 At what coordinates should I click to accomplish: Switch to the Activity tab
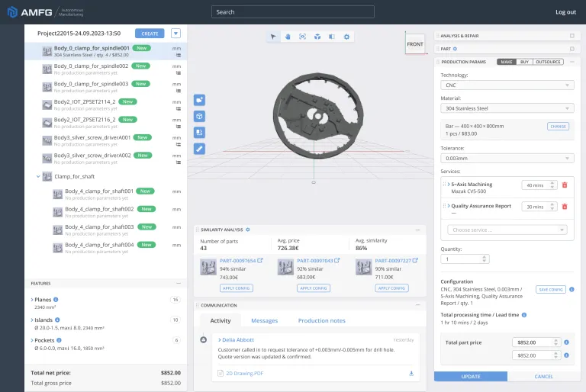point(221,320)
